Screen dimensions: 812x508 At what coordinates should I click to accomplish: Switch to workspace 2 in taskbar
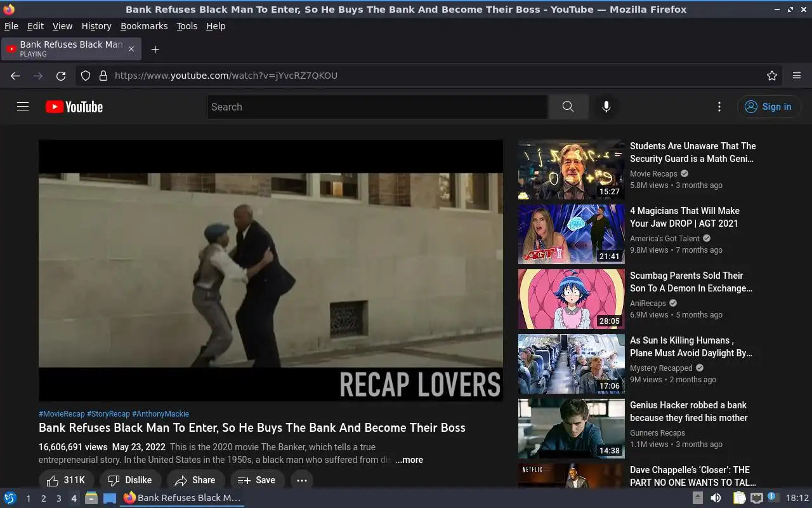[43, 498]
